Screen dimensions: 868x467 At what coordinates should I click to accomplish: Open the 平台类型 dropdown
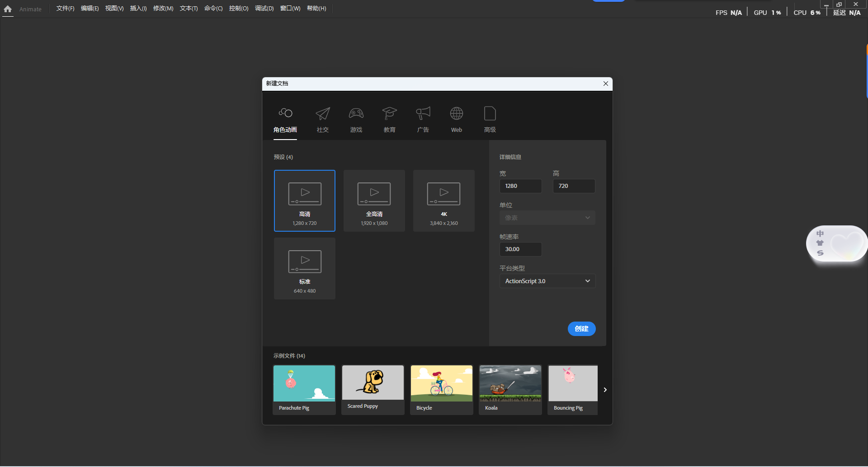[x=547, y=280]
